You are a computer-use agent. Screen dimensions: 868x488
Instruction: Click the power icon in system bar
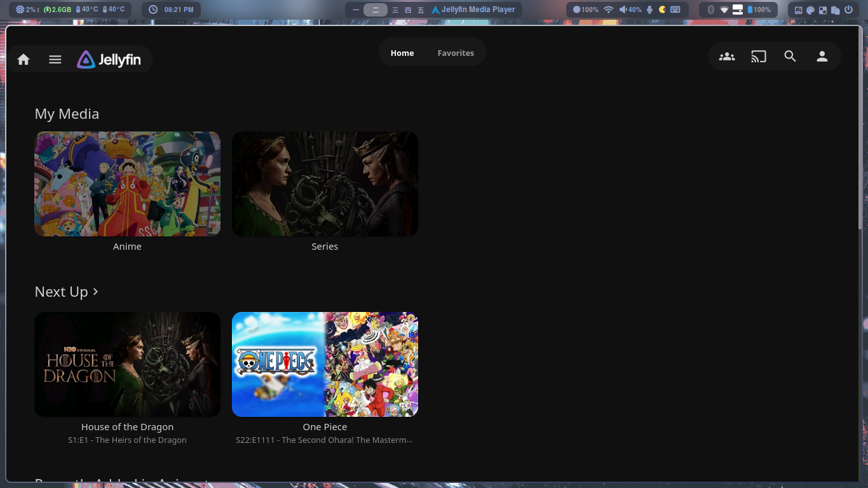click(x=848, y=10)
